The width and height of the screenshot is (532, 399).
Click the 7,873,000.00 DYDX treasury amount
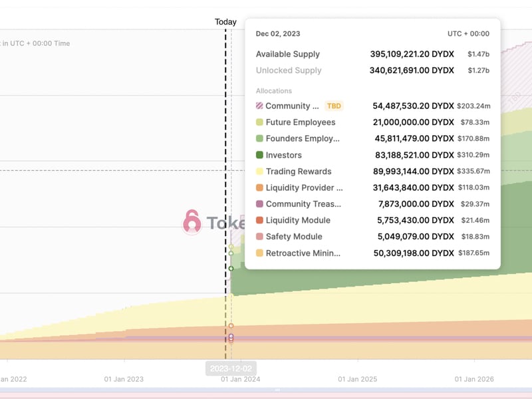tap(416, 204)
